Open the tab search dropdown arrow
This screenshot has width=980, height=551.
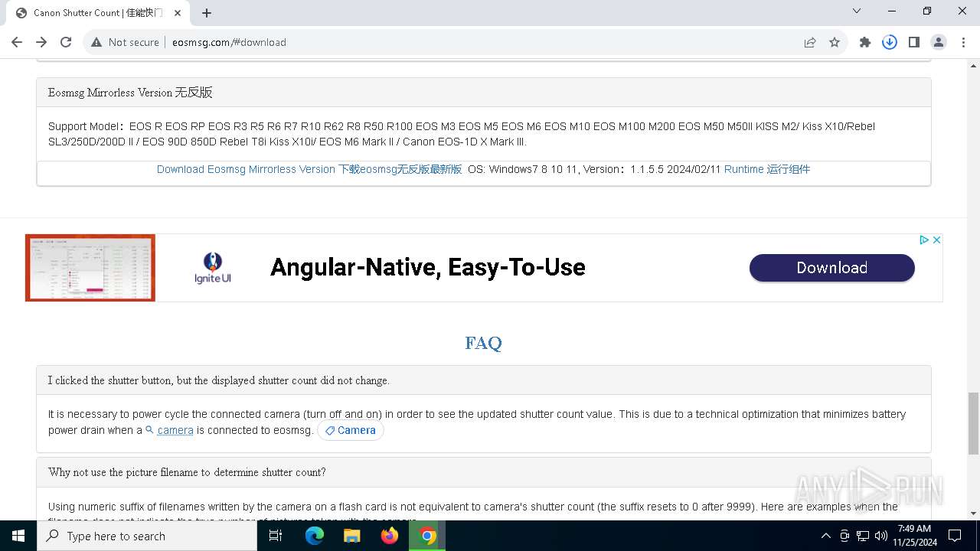(x=857, y=11)
